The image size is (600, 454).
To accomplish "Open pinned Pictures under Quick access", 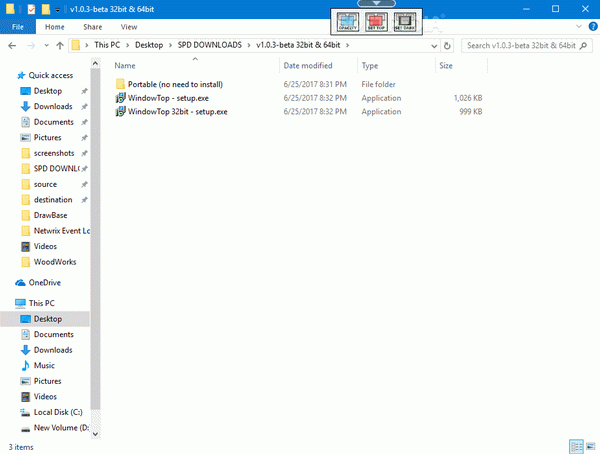I will (47, 137).
